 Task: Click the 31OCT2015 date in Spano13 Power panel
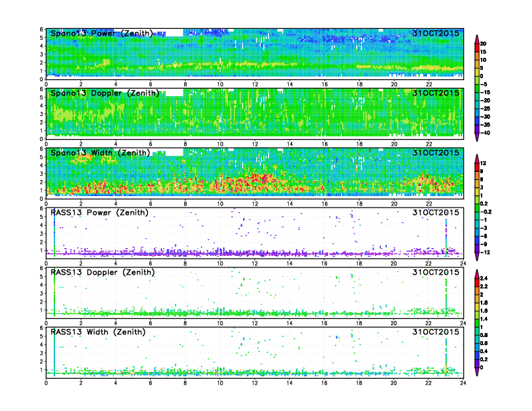click(x=436, y=33)
